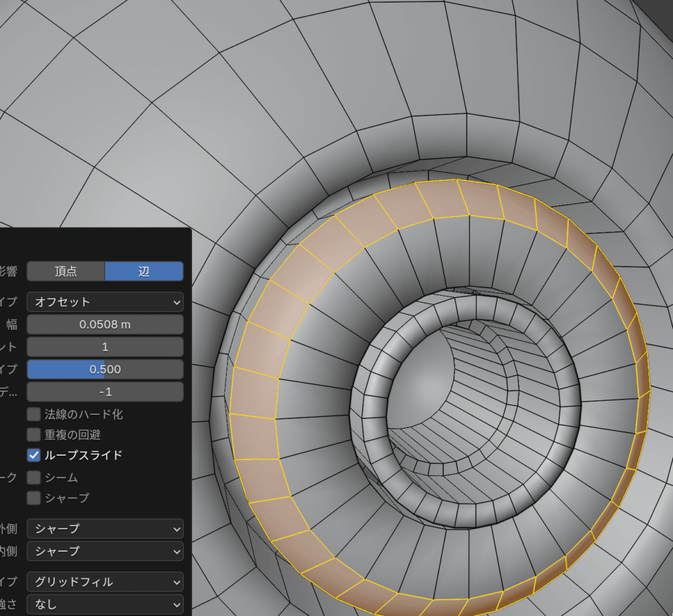Open the 外側 miter dropdown set to シャープ
This screenshot has height=616, width=673.
click(105, 529)
